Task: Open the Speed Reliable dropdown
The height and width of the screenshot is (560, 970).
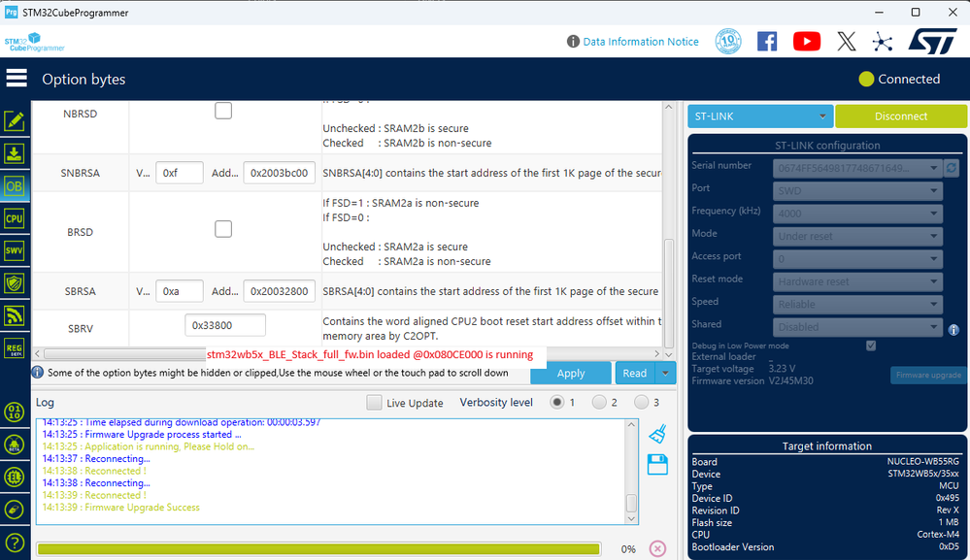Action: [857, 304]
